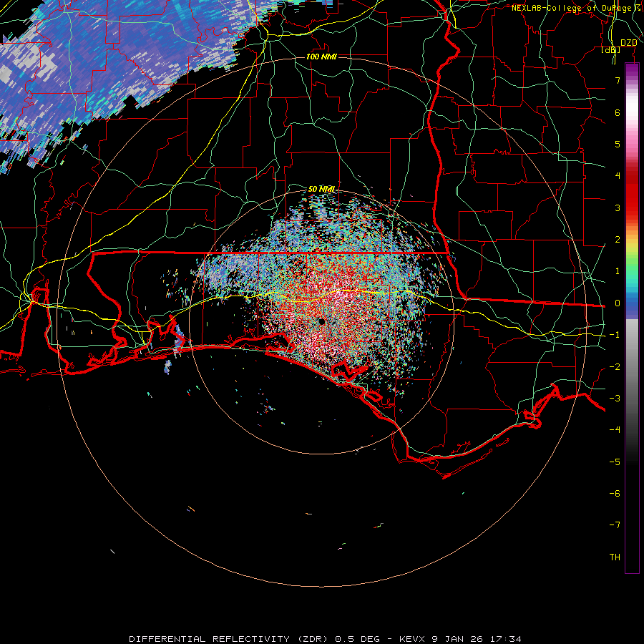Click the 6 value on the dB scale
Viewport: 644px width, 644px height.
tap(618, 112)
